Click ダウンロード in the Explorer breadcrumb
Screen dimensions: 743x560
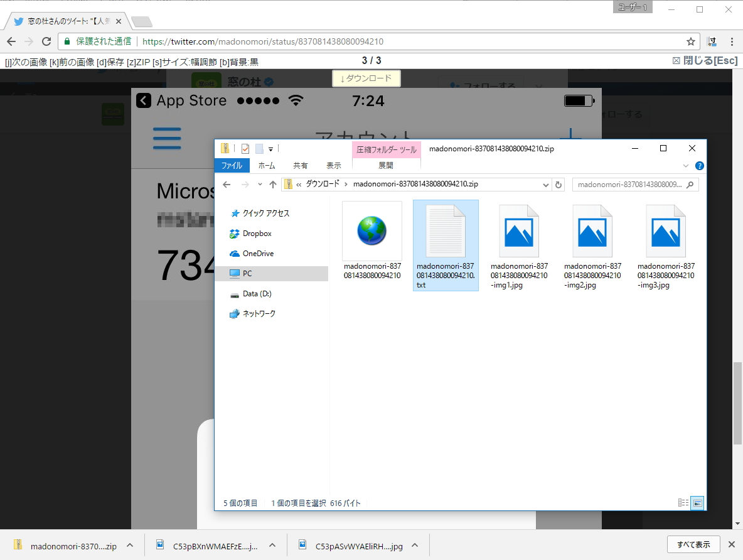click(x=323, y=184)
